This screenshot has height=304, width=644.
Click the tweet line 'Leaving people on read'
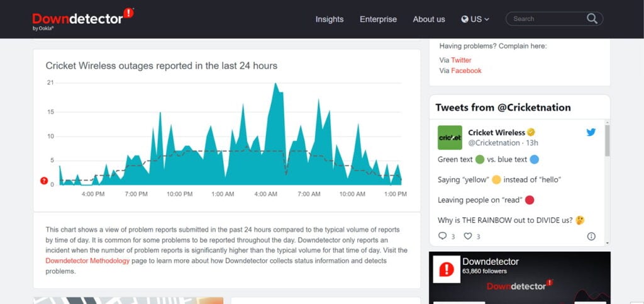tap(486, 200)
